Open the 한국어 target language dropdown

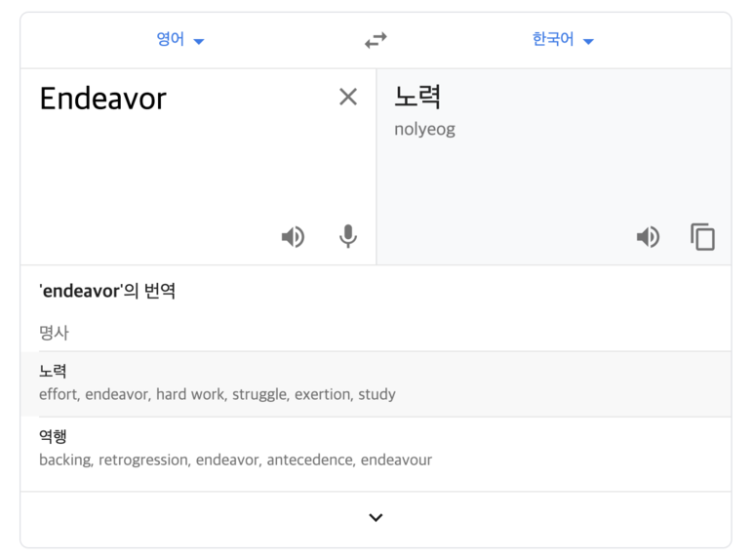(x=563, y=39)
